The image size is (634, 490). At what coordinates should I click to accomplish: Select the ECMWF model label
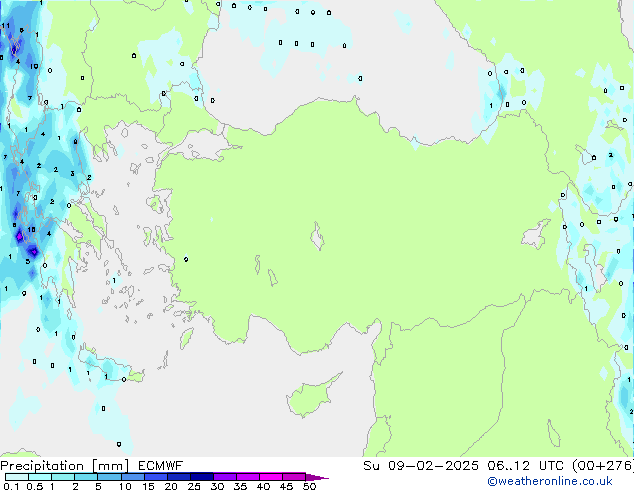161,466
